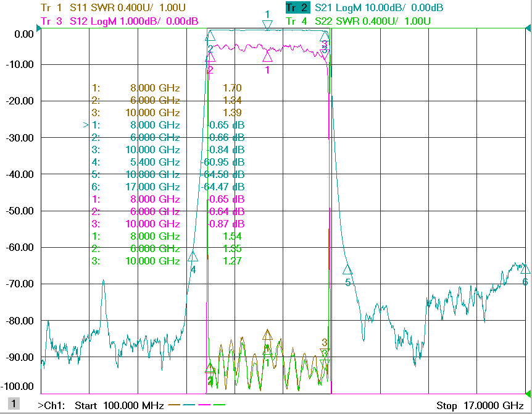Click the >Ch1 channel label
Screen dimensions: 532x414
click(51, 405)
